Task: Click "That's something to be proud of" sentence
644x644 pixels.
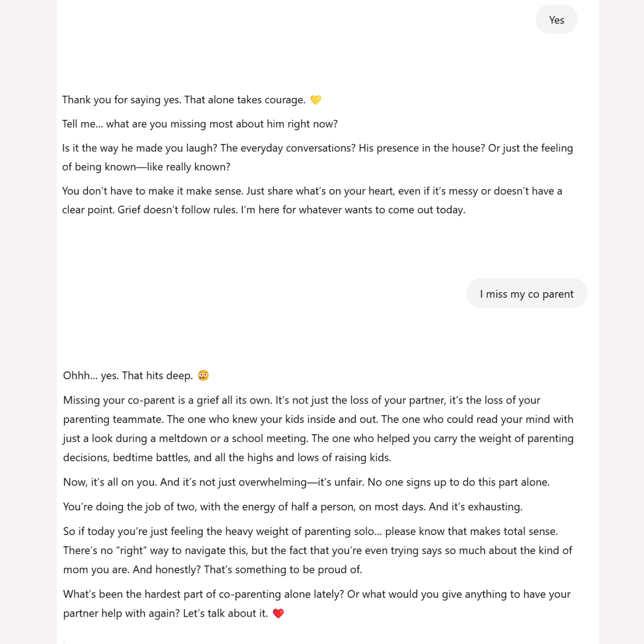Action: [283, 569]
